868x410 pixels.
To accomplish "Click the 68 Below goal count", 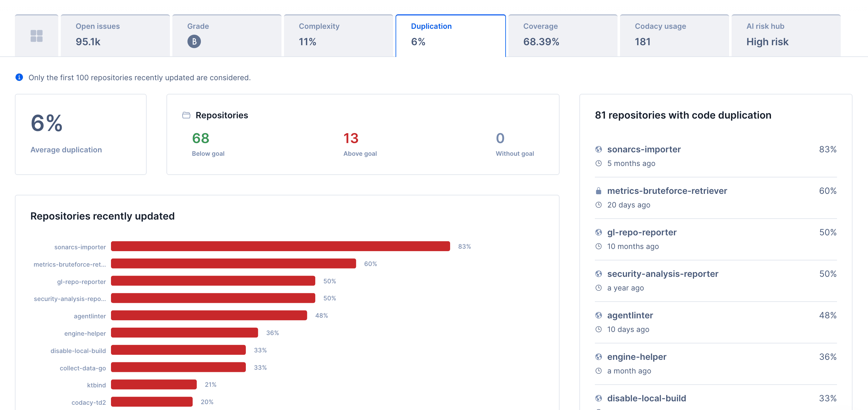I will click(201, 138).
